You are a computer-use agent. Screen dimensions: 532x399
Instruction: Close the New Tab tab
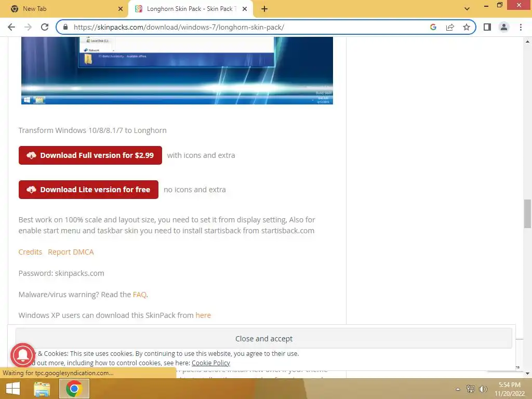tap(121, 9)
